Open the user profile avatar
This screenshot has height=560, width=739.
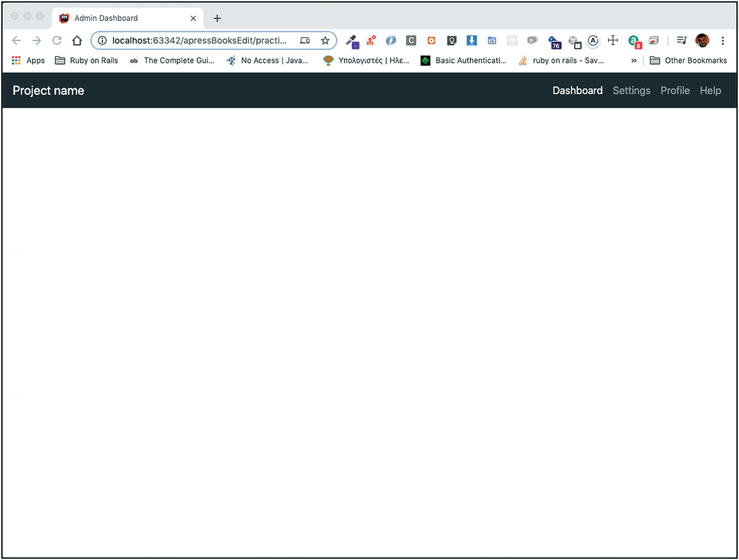pyautogui.click(x=702, y=41)
